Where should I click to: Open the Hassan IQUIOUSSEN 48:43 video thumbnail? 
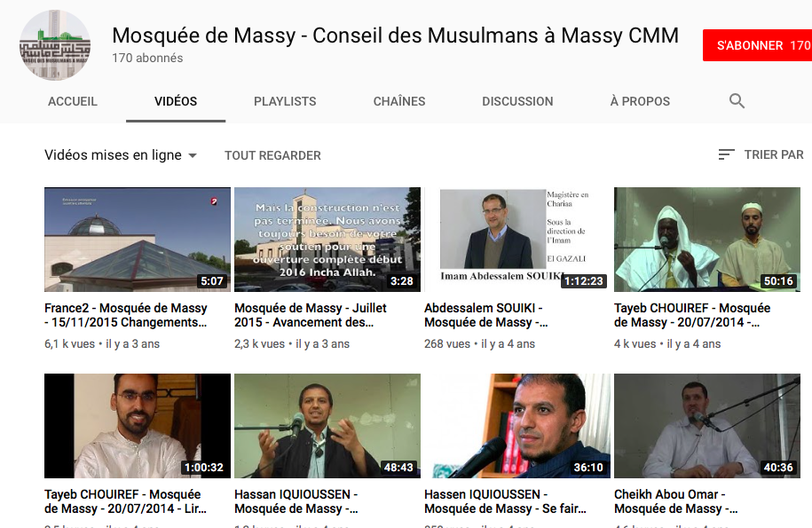[327, 426]
